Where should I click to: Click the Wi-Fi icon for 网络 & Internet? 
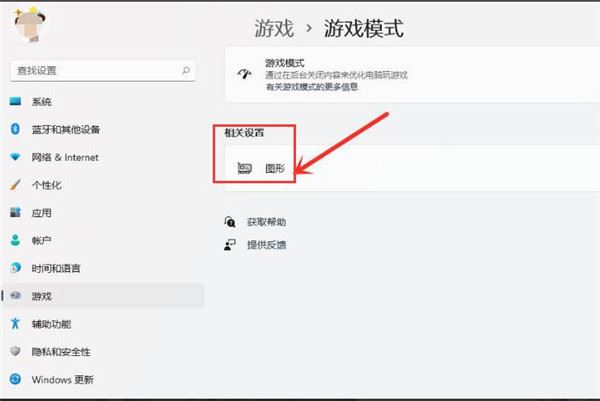[15, 158]
